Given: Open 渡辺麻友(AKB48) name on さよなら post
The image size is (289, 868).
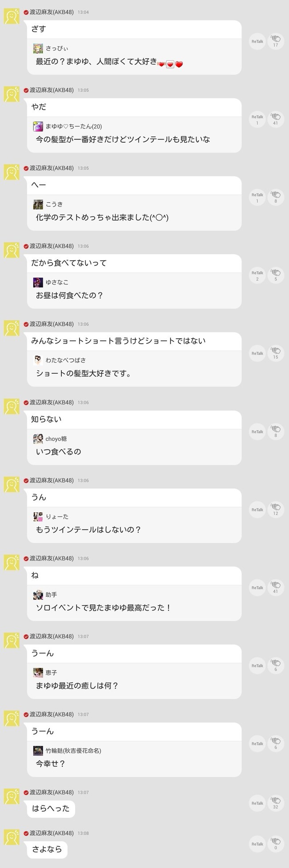Looking at the screenshot, I should point(52,833).
